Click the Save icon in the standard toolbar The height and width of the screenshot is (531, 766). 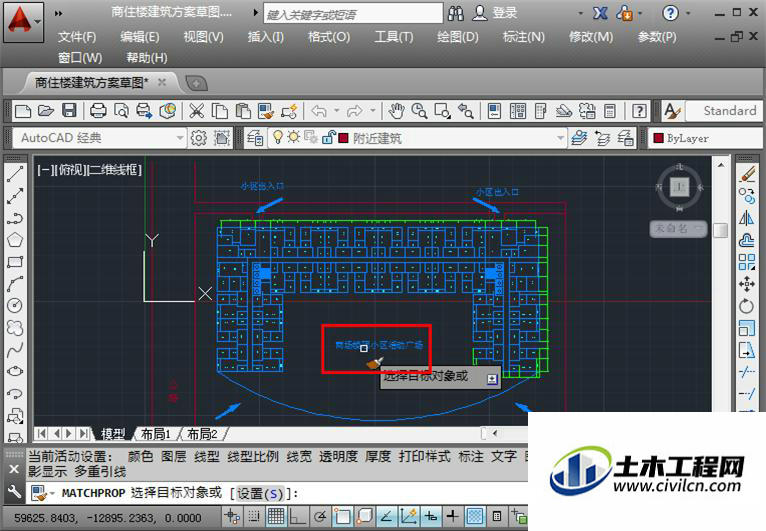[x=69, y=111]
